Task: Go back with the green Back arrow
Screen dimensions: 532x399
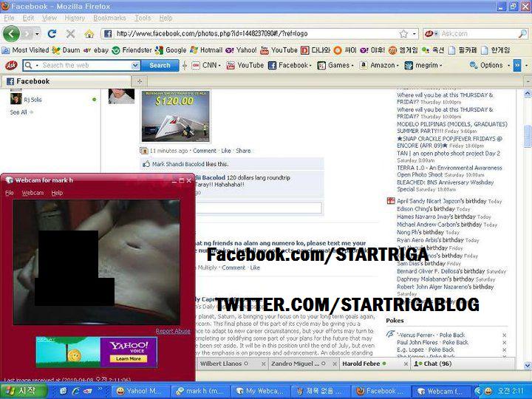Action: (11, 33)
